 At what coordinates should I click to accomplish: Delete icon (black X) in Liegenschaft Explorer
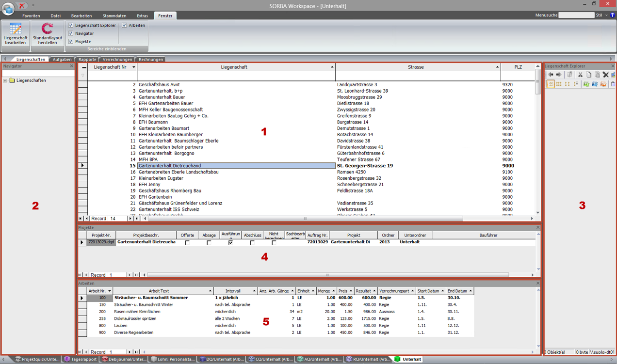605,75
